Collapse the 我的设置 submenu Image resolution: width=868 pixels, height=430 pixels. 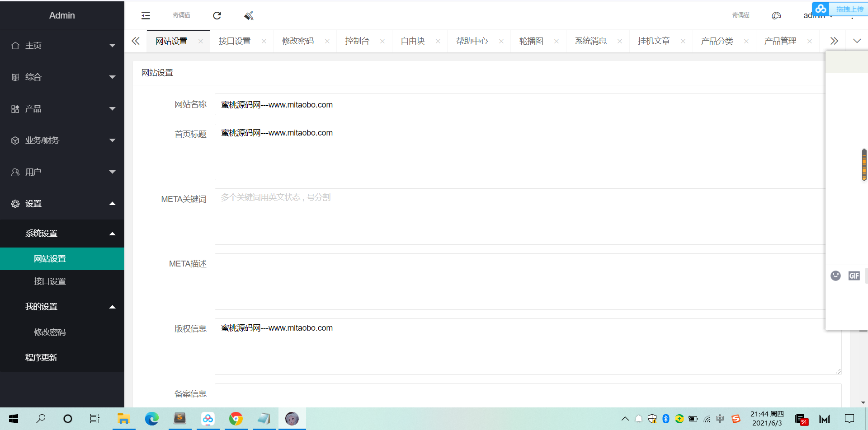tap(62, 307)
